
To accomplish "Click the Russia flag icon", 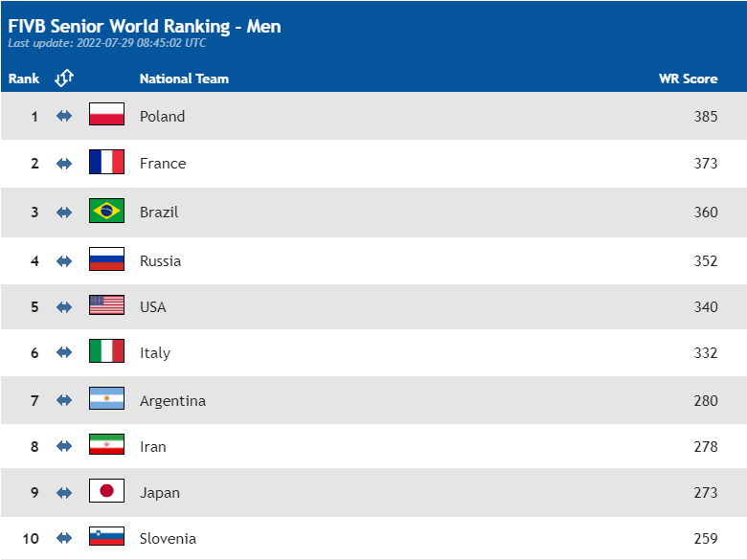I will [106, 259].
